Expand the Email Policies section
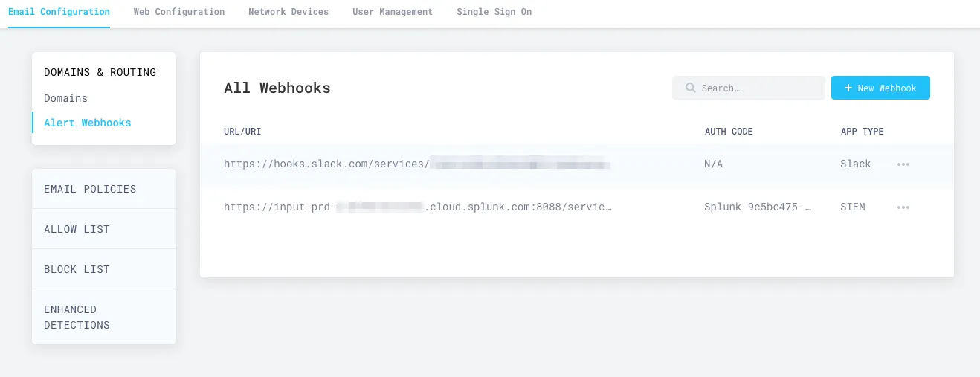 (x=90, y=189)
